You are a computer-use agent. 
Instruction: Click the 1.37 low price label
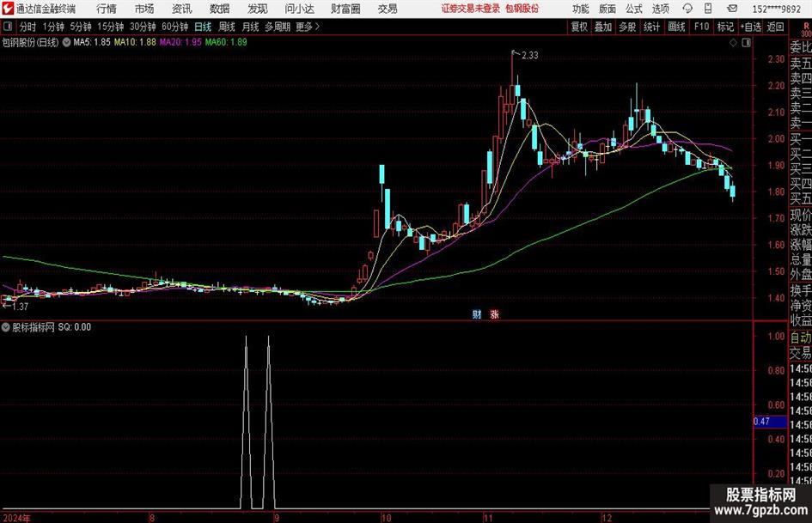click(x=20, y=307)
